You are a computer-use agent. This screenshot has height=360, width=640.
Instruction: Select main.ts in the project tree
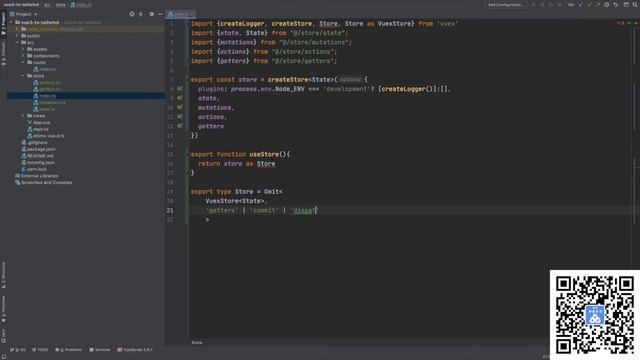[x=38, y=129]
